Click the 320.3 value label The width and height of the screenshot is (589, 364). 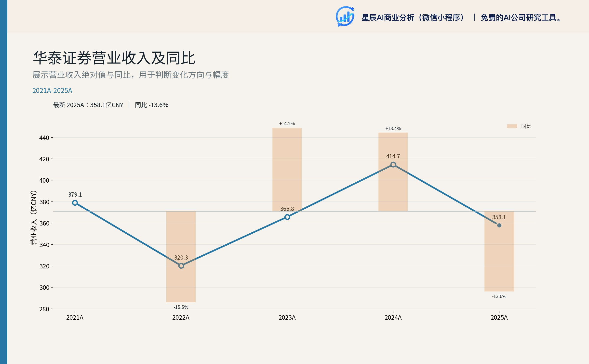click(181, 257)
